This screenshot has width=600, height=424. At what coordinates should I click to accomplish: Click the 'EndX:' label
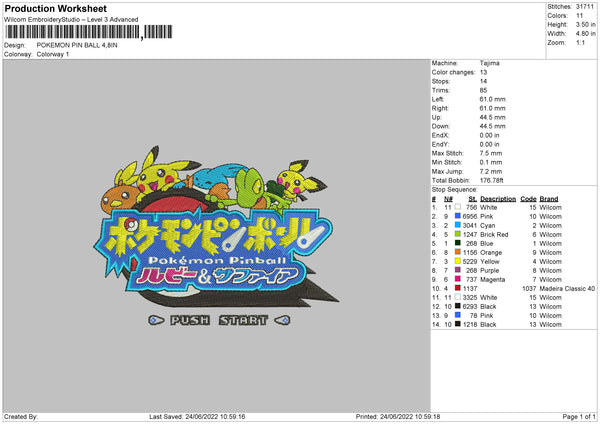coord(440,135)
